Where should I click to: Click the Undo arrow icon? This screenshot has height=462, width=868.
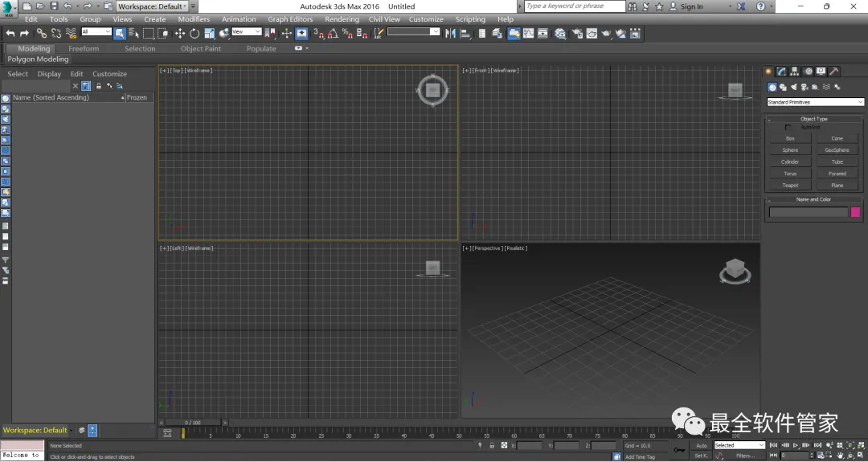(10, 34)
